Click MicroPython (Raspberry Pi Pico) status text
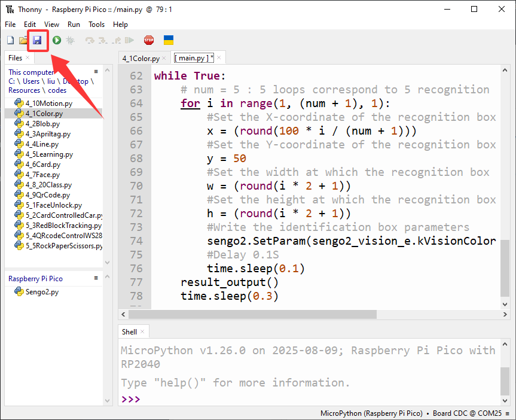This screenshot has width=516, height=420. (x=371, y=413)
